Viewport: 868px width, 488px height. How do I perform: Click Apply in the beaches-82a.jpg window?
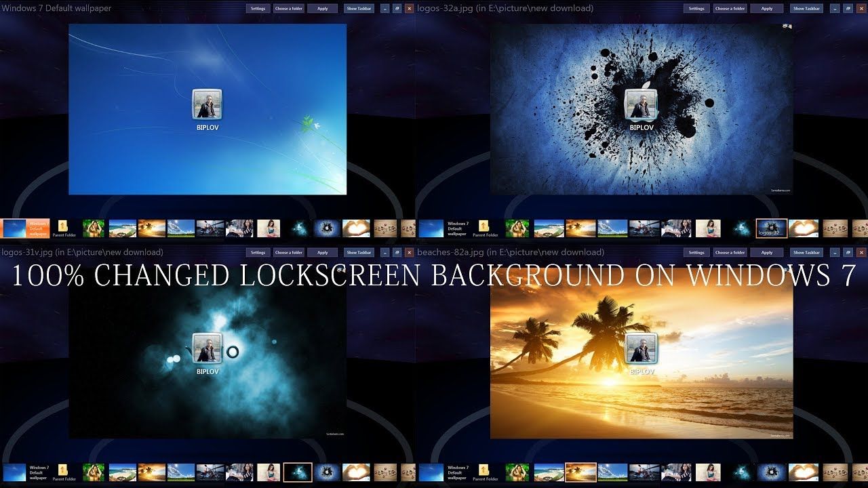(x=767, y=252)
